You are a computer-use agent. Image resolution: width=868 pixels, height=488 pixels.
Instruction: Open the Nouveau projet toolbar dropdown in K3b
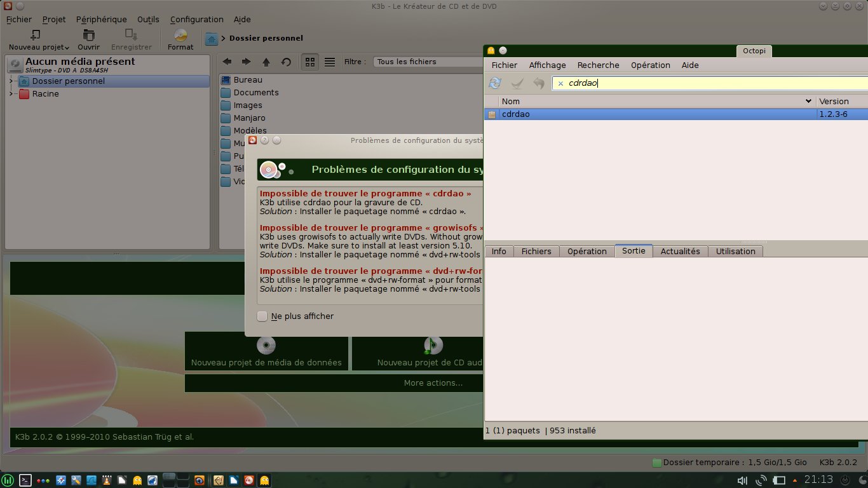pyautogui.click(x=39, y=40)
